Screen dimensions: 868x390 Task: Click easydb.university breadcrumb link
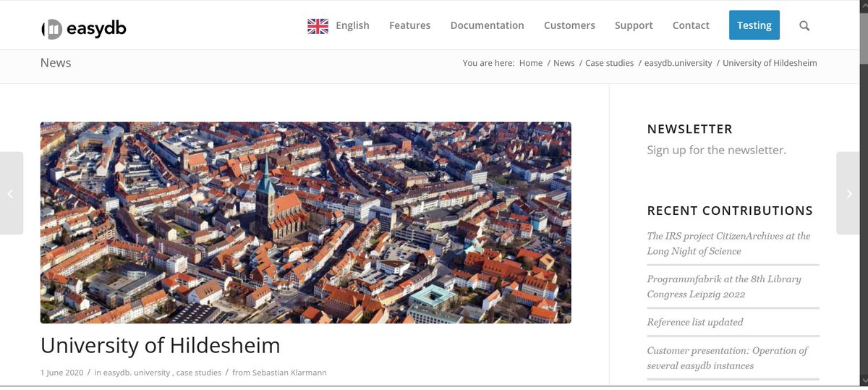click(x=678, y=63)
